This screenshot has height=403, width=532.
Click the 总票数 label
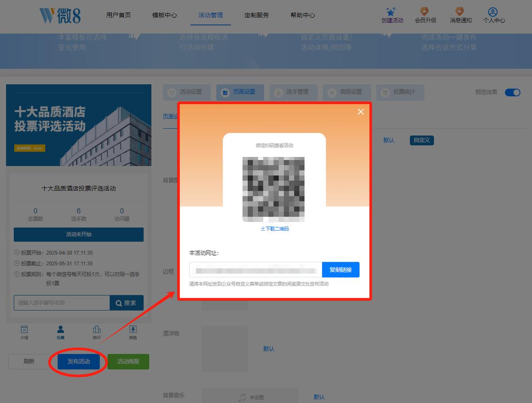[x=35, y=219]
